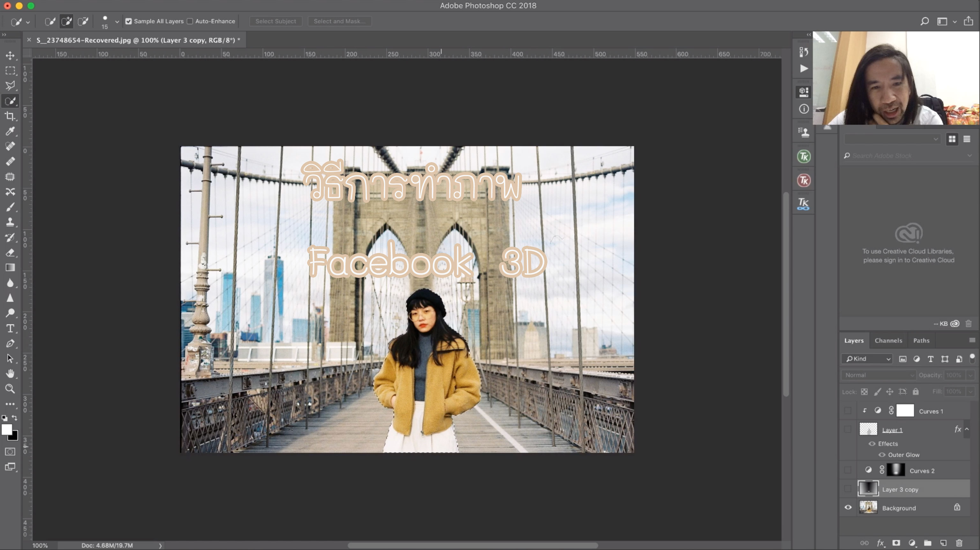Select the Move tool
The height and width of the screenshot is (550, 980).
[x=10, y=55]
